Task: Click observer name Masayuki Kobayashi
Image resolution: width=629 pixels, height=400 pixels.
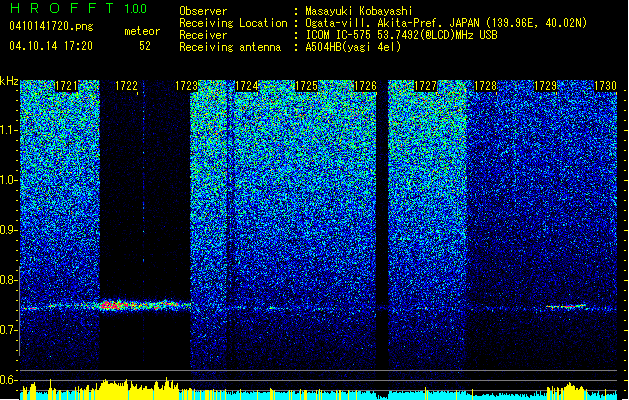Action: (x=359, y=11)
